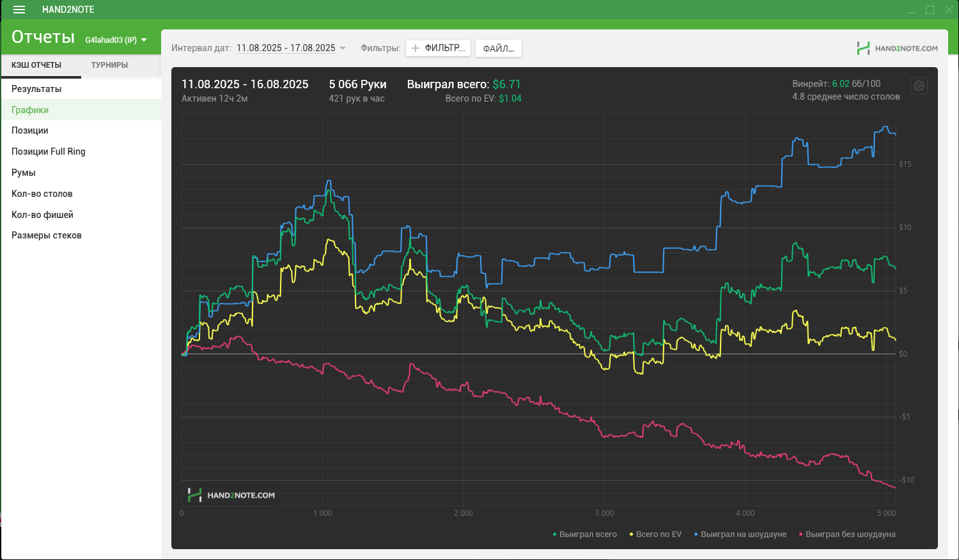This screenshot has height=560, width=959.
Task: Minimize the Hand2Note window
Action: click(910, 10)
